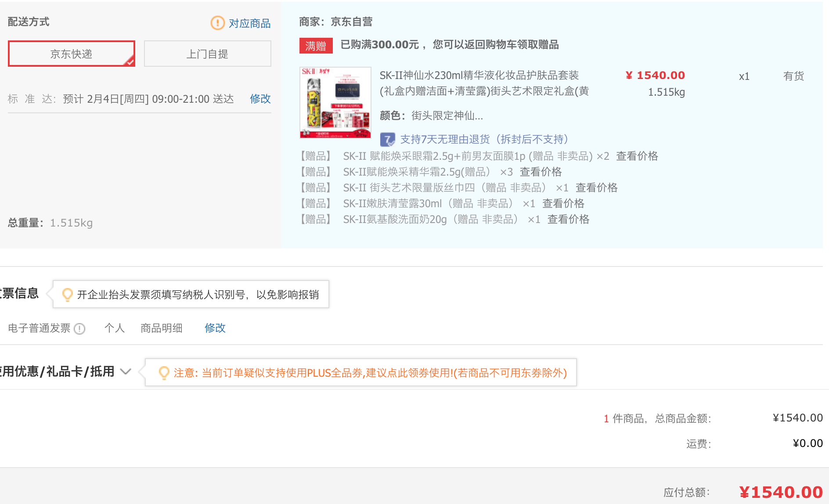The width and height of the screenshot is (829, 504).
Task: Click the 总重量 1.515kg text
Action: (50, 223)
